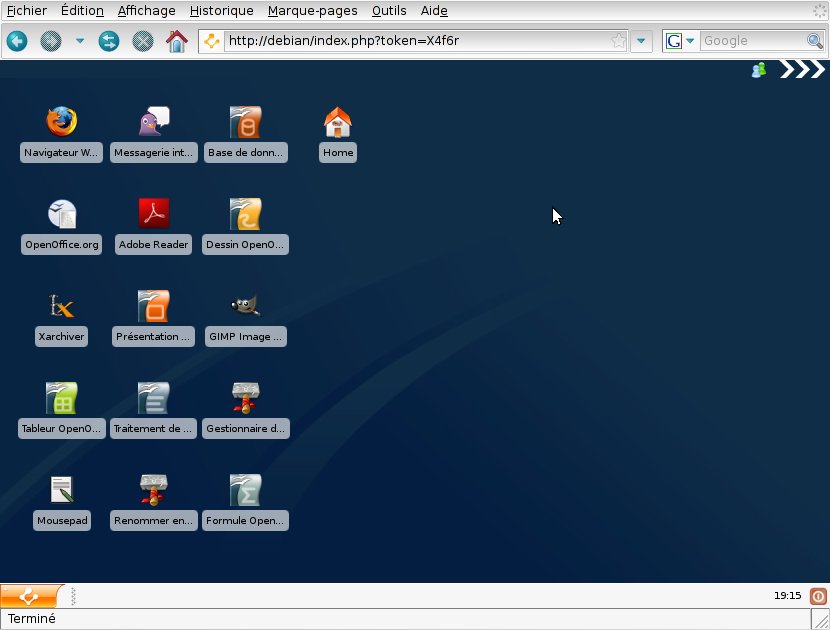Open the Gestionnaire de fichiers icon

point(246,398)
